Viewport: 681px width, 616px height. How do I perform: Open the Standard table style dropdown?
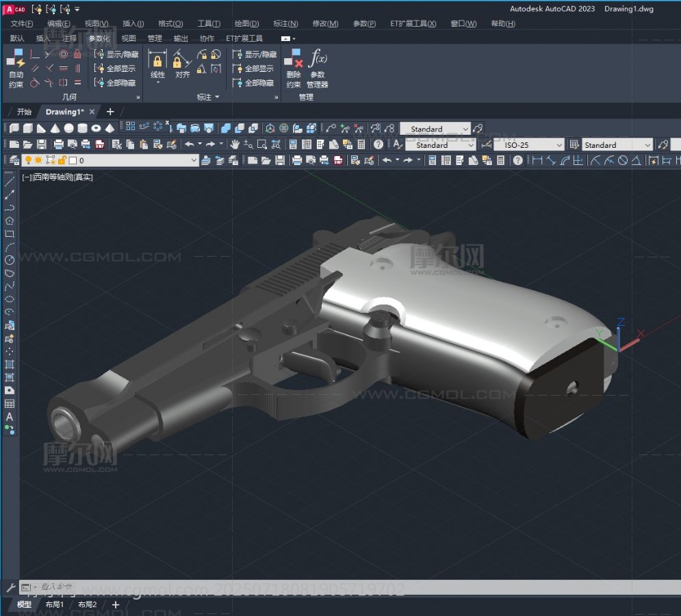point(647,144)
